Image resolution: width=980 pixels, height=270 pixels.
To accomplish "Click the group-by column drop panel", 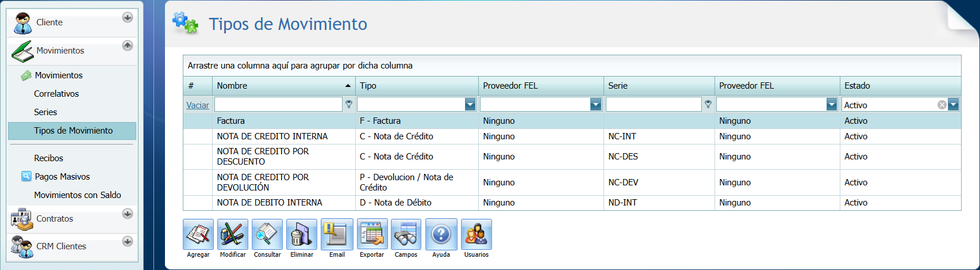I will click(x=572, y=66).
